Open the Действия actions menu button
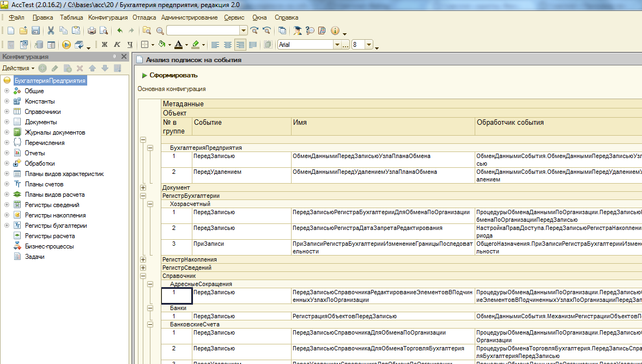642x364 pixels. coord(18,68)
